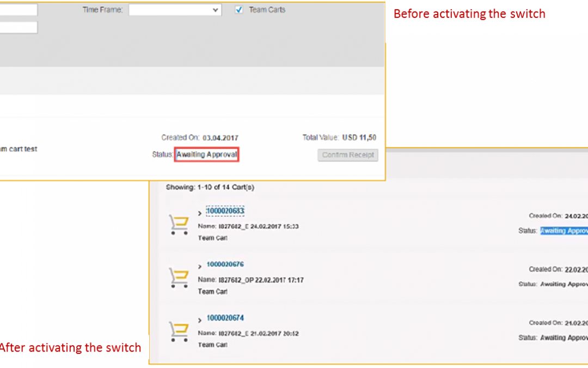Uncheck the Team Carts checkbox
588x368 pixels.
coord(239,10)
